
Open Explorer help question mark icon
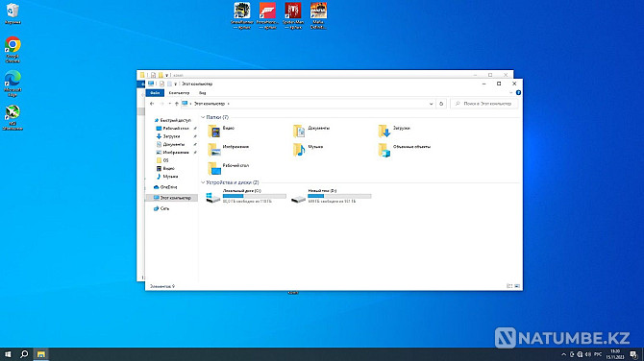[518, 93]
